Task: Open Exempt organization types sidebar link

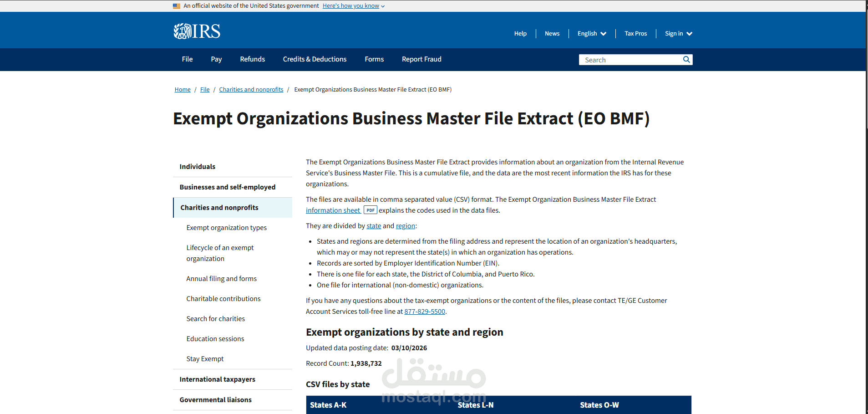Action: [x=226, y=228]
